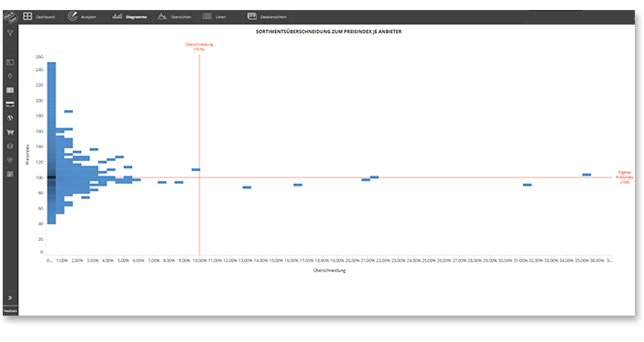Click the app logo in top-left corner
The image size is (644, 342).
pos(10,16)
